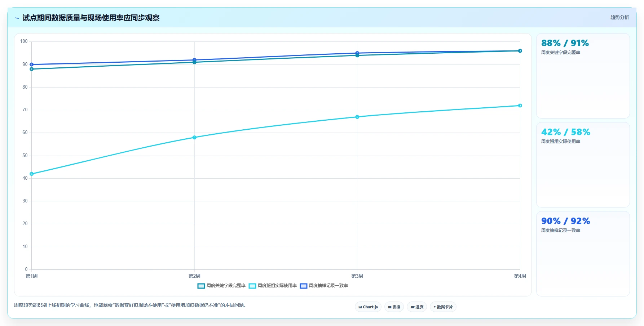
Task: Select the Chart.js tag chip
Action: click(368, 307)
